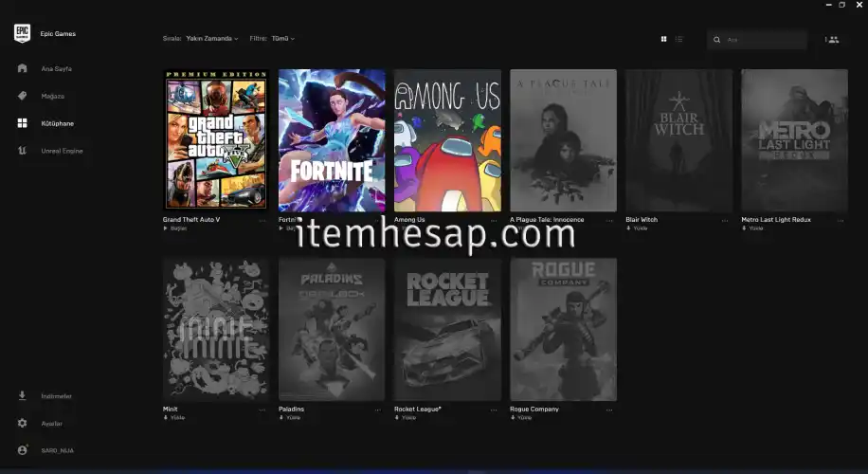Open İndirmeler downloads icon
Screen dimensions: 868x474
22,396
